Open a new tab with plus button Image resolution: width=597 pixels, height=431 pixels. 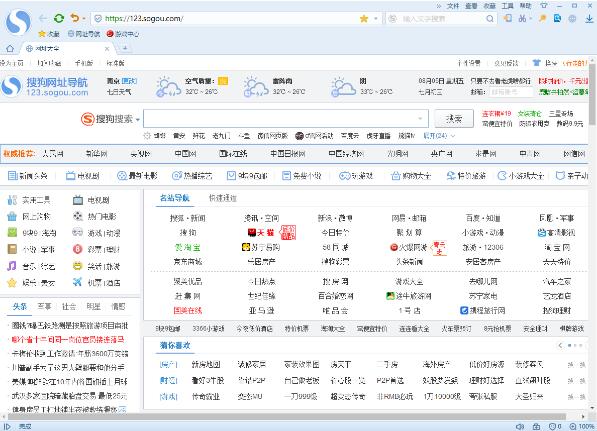coord(125,48)
